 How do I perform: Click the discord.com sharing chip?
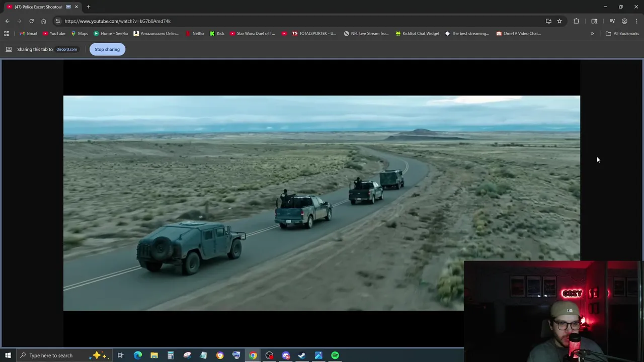[66, 49]
